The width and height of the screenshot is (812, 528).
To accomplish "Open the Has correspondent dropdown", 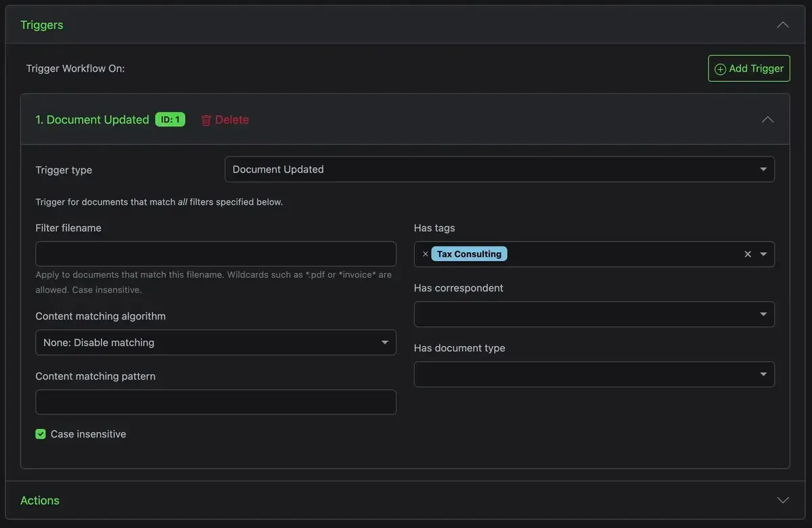I will pyautogui.click(x=594, y=314).
